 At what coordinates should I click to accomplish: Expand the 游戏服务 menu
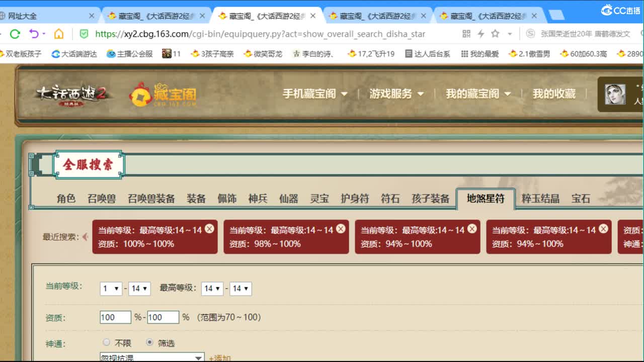coord(396,94)
